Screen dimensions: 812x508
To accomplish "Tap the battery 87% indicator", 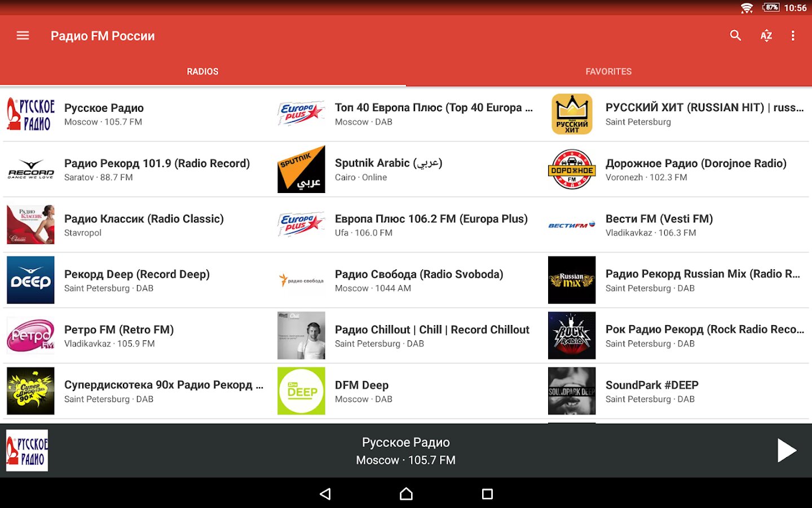I will (x=771, y=7).
